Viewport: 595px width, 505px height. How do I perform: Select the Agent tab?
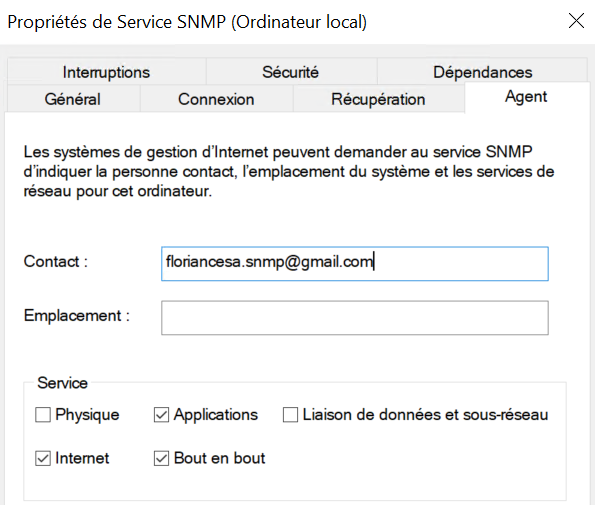tap(526, 97)
